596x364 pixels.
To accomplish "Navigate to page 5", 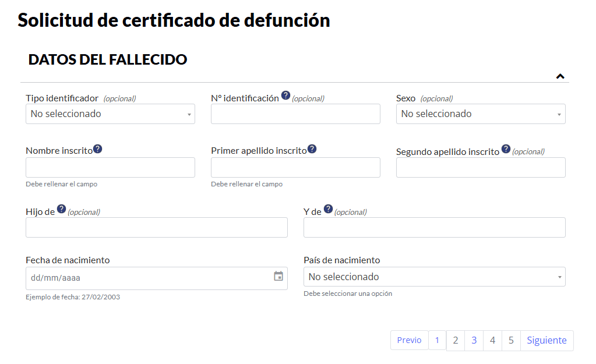I will 511,340.
